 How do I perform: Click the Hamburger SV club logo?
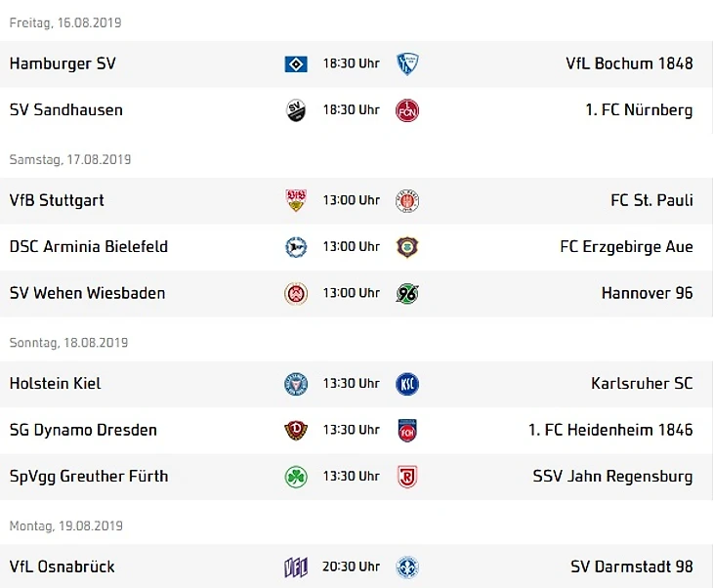click(x=296, y=64)
